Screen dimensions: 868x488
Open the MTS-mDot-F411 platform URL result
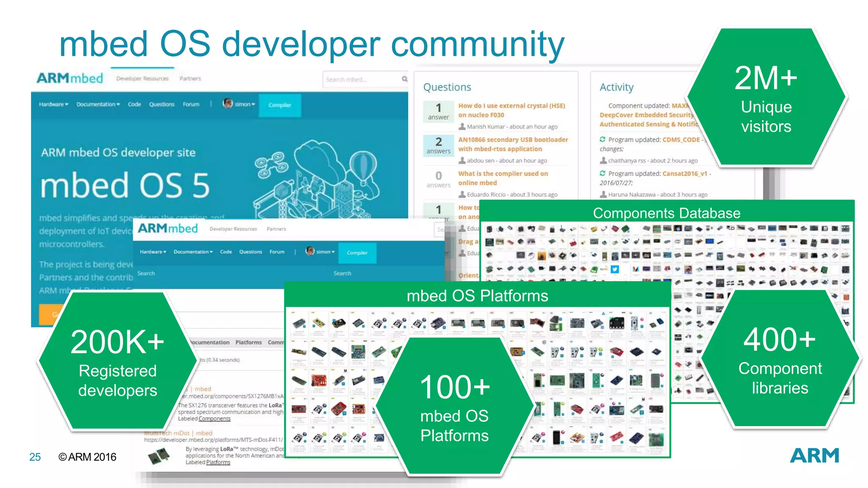(x=213, y=440)
